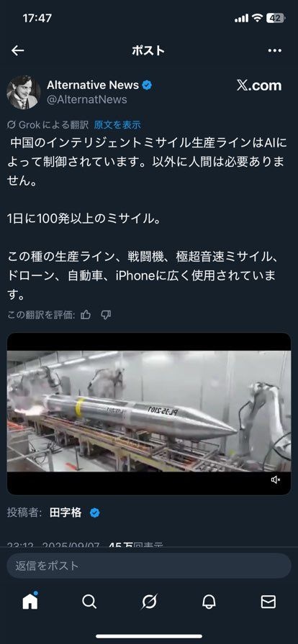Switch to the Search tab
This screenshot has width=298, height=644.
[x=89, y=602]
